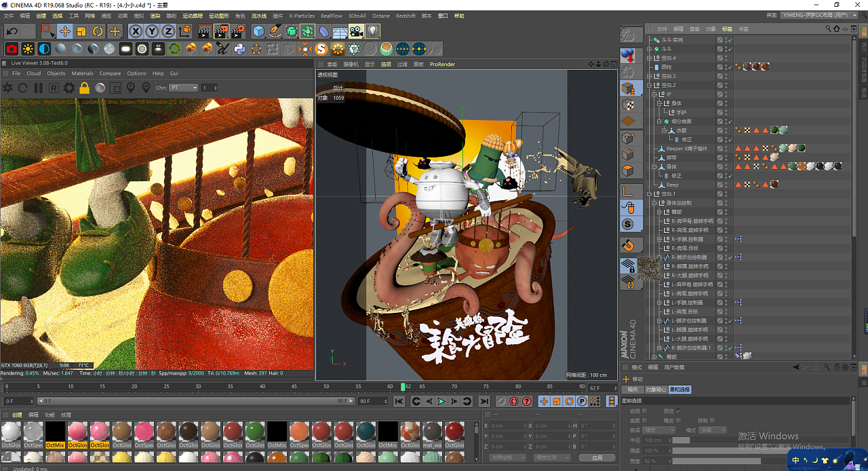Viewport: 868px width, 471px height.
Task: Click the Spline Pen tool icon
Action: click(x=275, y=31)
